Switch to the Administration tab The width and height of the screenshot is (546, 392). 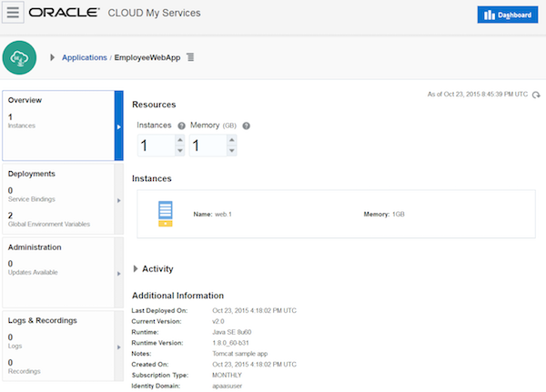57,271
